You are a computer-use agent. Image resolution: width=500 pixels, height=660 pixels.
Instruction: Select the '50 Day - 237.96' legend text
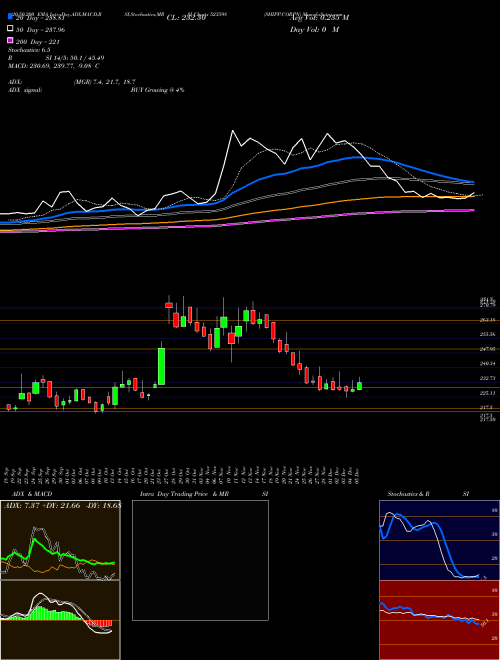pyautogui.click(x=40, y=29)
